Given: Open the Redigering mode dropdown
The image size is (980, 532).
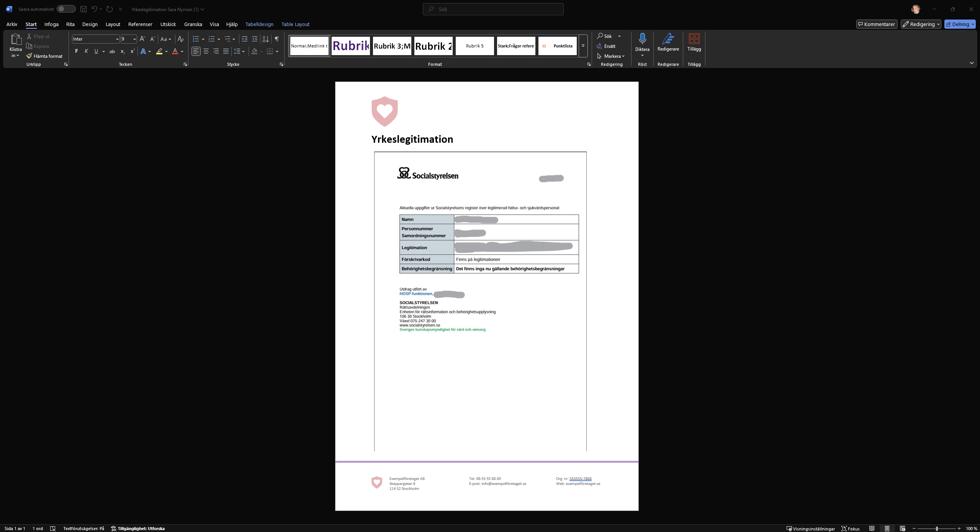Looking at the screenshot, I should (921, 24).
